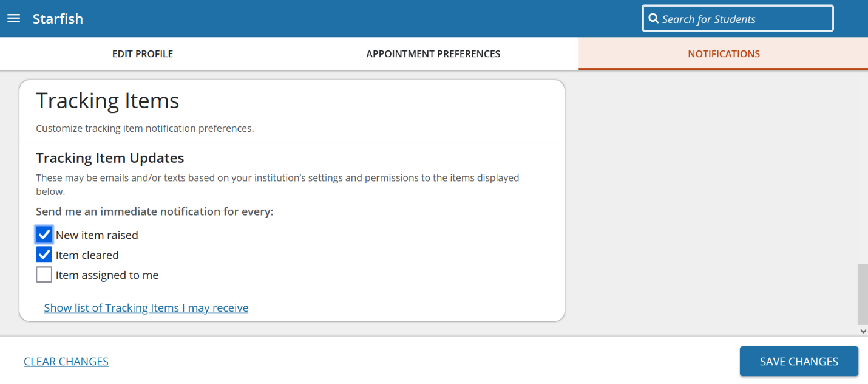Open the hamburger navigation menu
The image size is (868, 384).
pyautogui.click(x=13, y=18)
